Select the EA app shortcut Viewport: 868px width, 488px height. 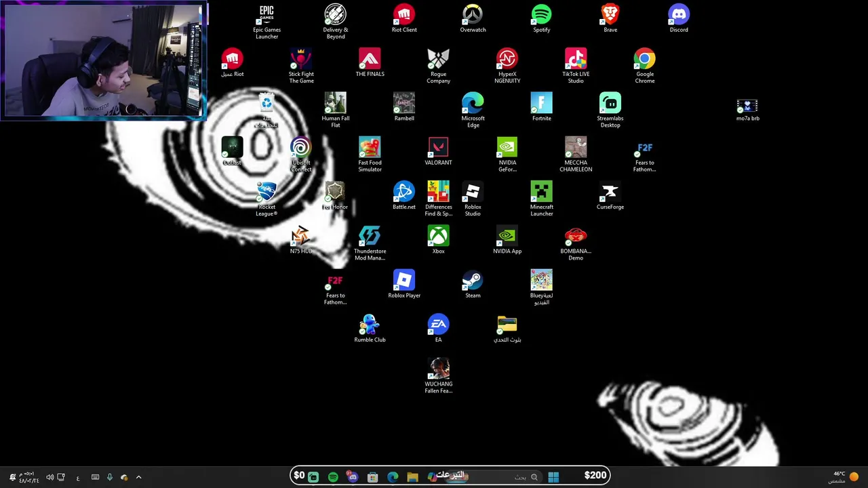click(x=438, y=329)
